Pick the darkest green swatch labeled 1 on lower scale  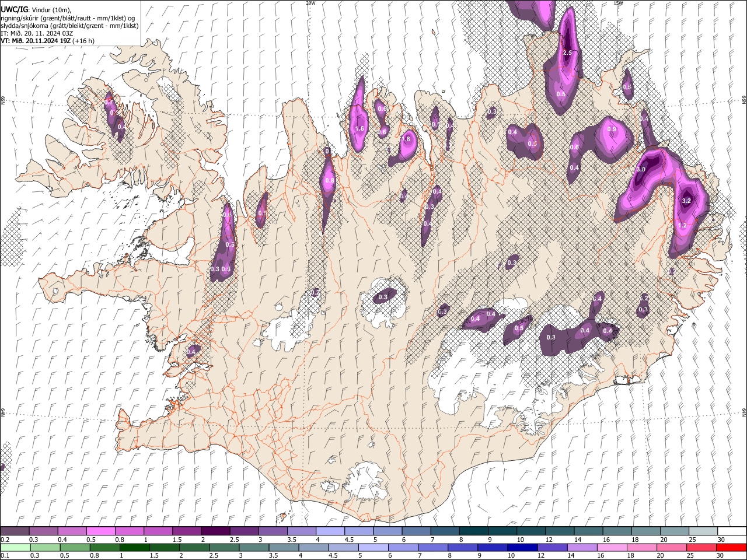(x=135, y=548)
